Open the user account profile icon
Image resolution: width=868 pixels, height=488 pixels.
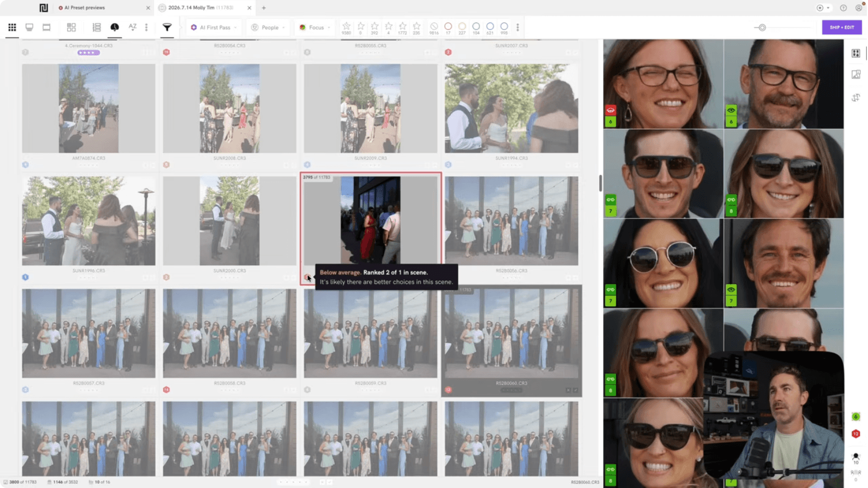point(858,8)
